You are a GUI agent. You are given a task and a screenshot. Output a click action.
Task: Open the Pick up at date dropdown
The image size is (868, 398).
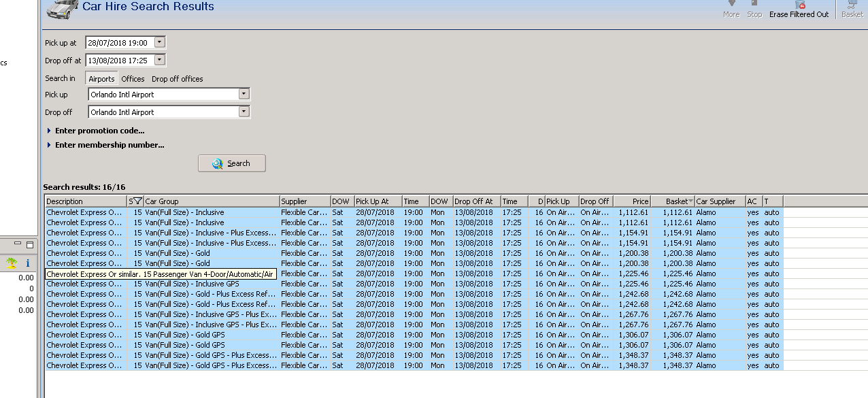point(159,42)
